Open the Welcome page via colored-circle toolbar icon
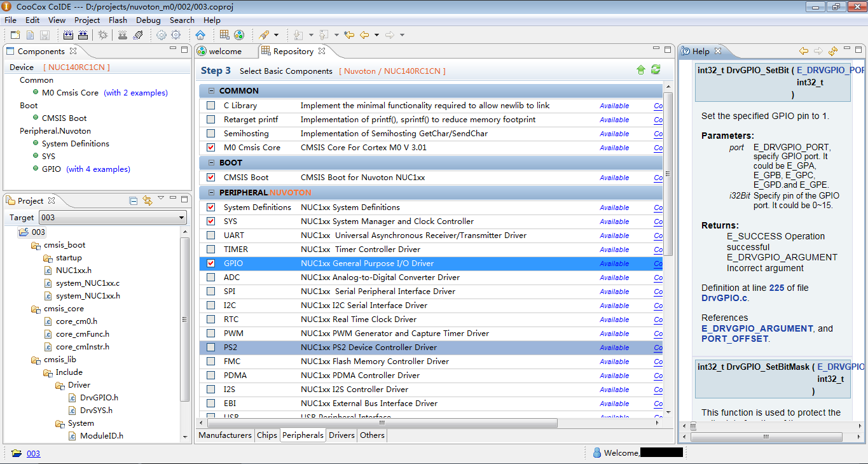Viewport: 868px width, 464px height. pyautogui.click(x=239, y=35)
